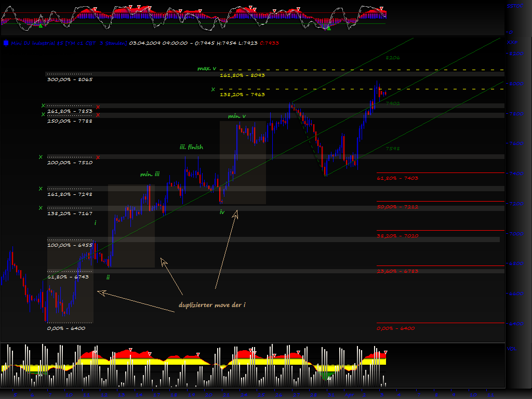Image resolution: width=532 pixels, height=399 pixels.
Task: Click the red close value C:7933
Action: point(270,43)
